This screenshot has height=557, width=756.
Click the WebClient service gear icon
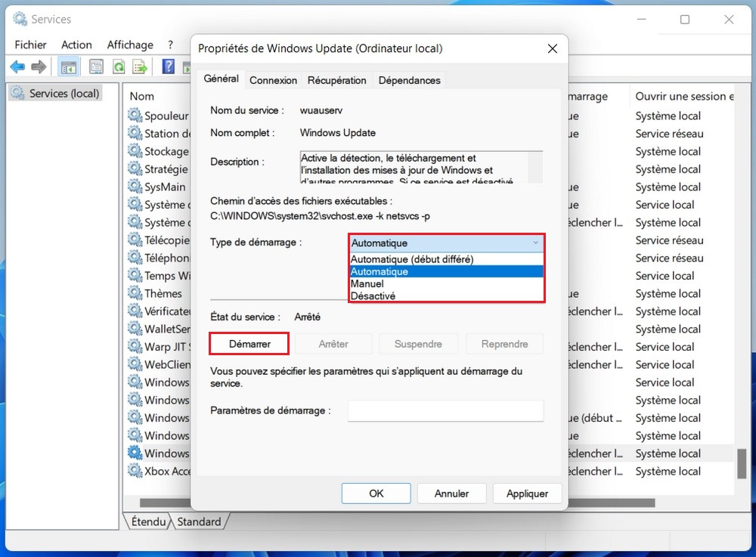point(135,364)
